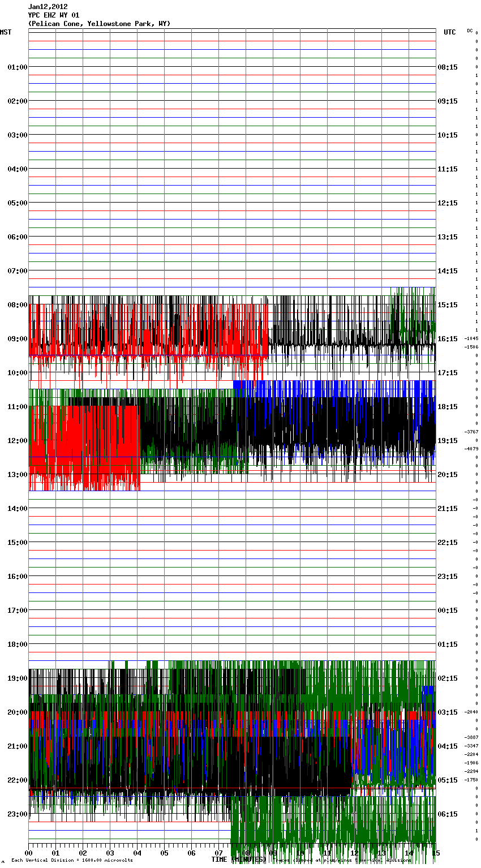Select the station code "YPC EHZ WY 01"

(x=54, y=15)
